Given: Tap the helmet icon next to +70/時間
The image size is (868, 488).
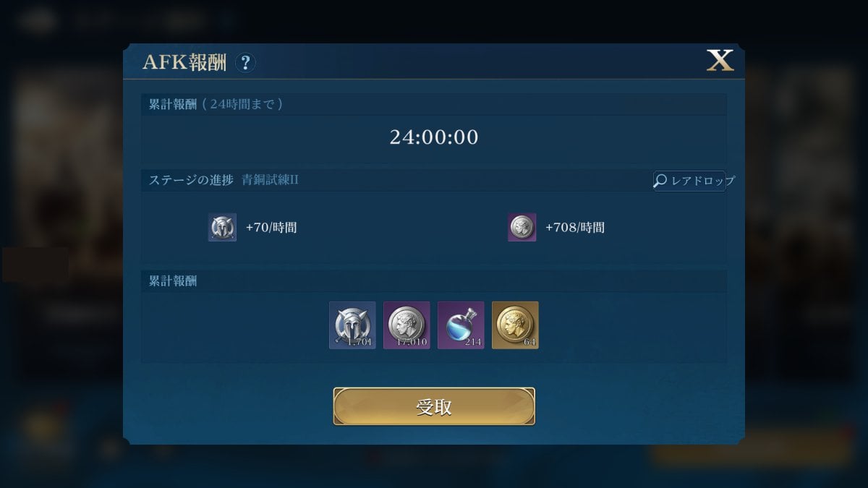Looking at the screenshot, I should [222, 227].
